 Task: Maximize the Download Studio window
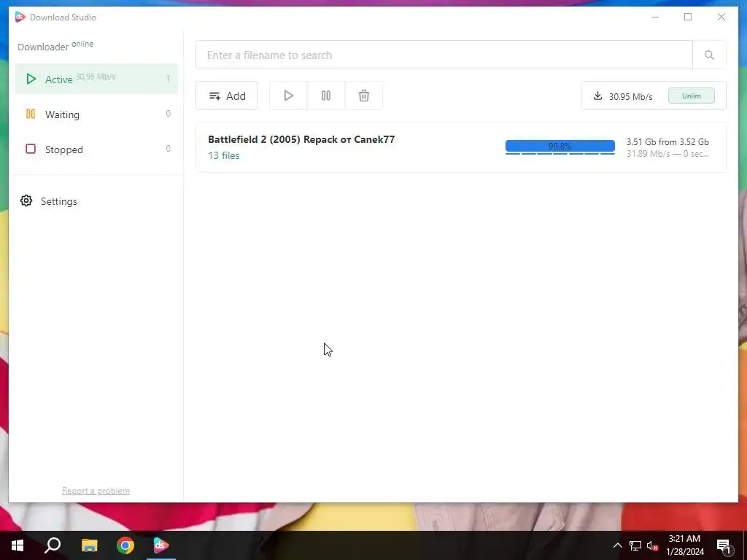688,17
